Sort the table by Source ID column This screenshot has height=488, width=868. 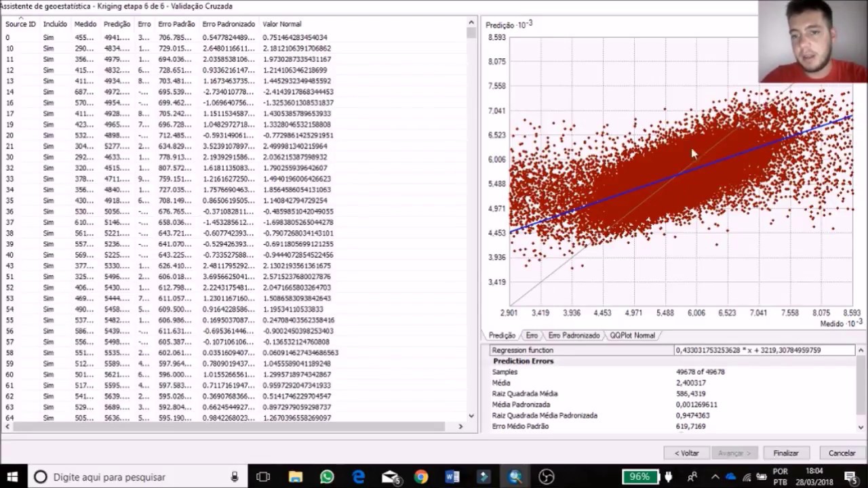[x=20, y=24]
